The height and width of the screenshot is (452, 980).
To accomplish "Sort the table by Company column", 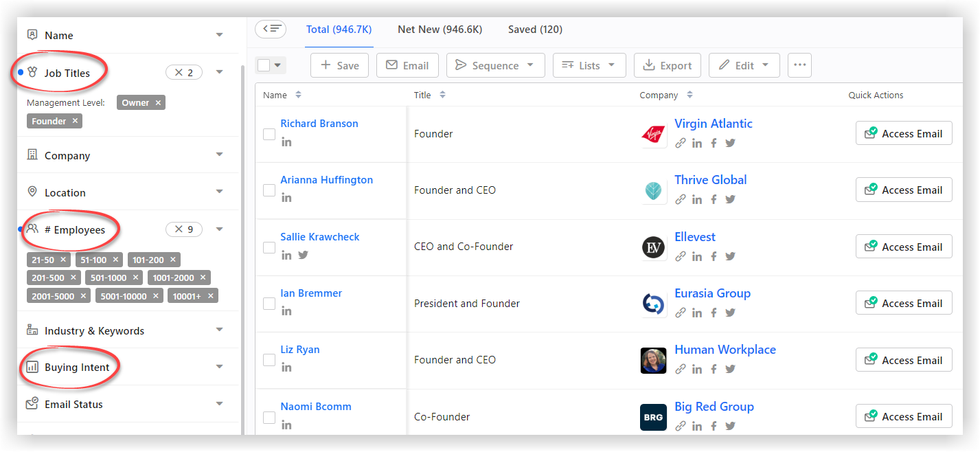I will pyautogui.click(x=690, y=95).
